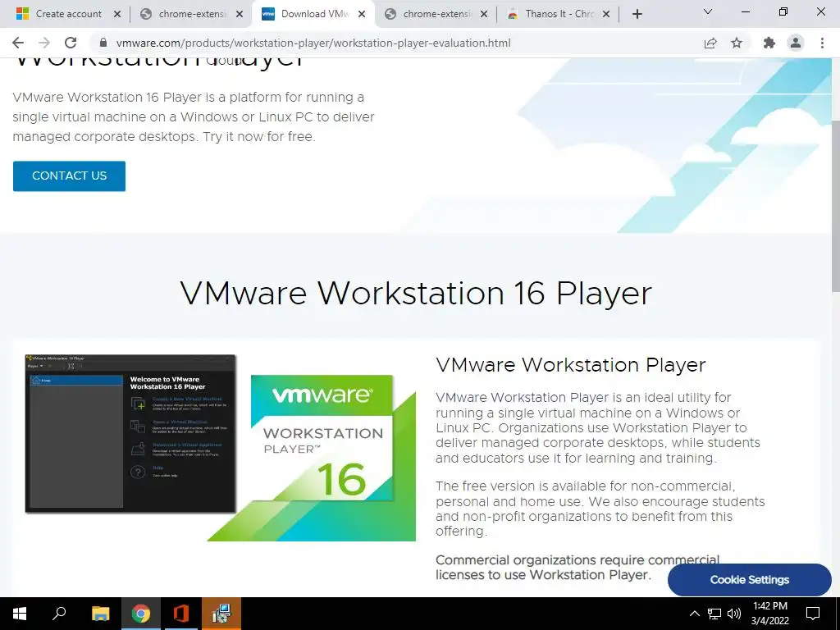Close the Download VMware tab
The height and width of the screenshot is (630, 840).
[362, 15]
